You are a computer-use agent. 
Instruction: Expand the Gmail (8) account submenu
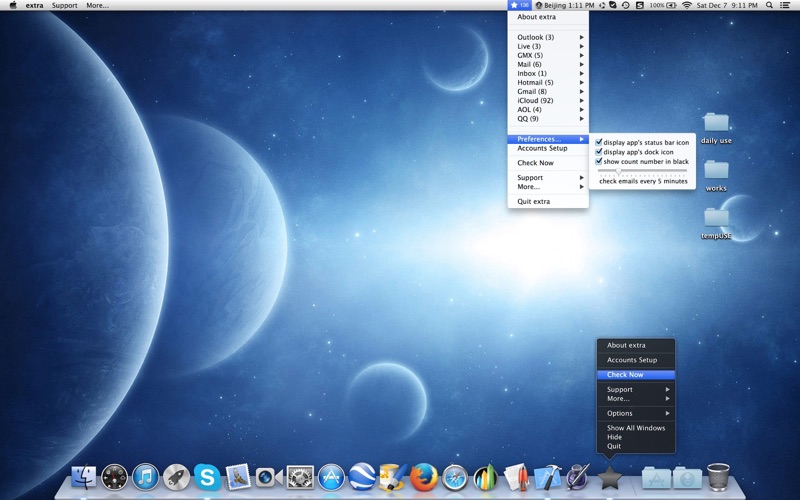pos(548,92)
